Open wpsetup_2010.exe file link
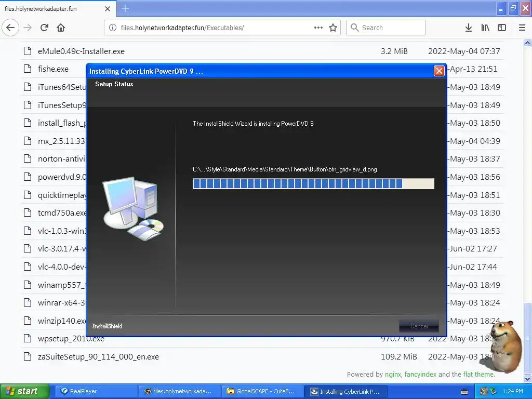This screenshot has width=532, height=399. coord(71,339)
